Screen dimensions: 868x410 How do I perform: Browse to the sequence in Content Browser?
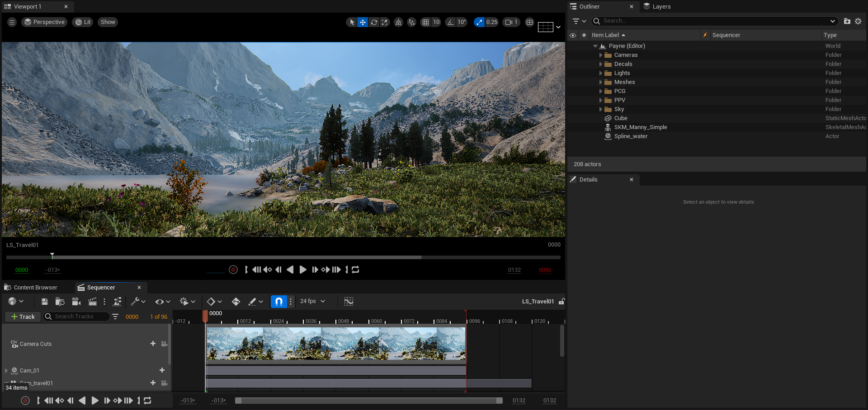(60, 302)
